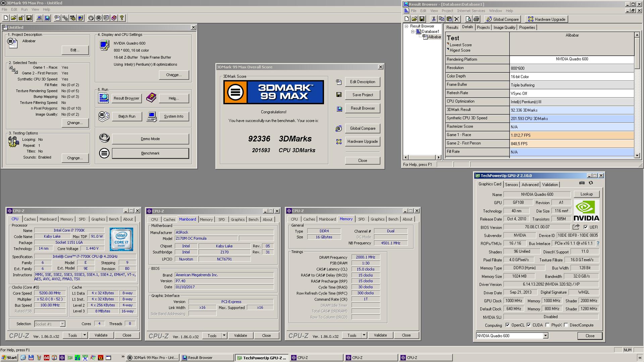Click the Copy icon in Result Browser toolbar
This screenshot has height=362, width=644.
coord(441,19)
